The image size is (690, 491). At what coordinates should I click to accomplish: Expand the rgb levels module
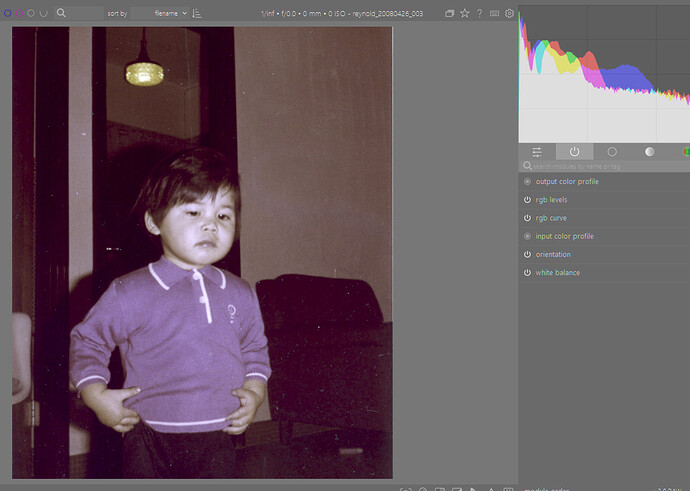click(x=551, y=200)
